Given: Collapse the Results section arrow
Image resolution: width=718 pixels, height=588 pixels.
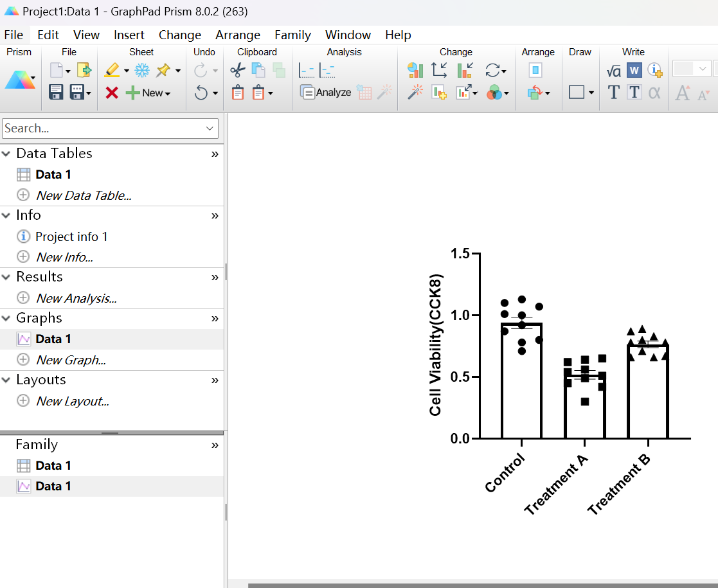Looking at the screenshot, I should [x=6, y=277].
